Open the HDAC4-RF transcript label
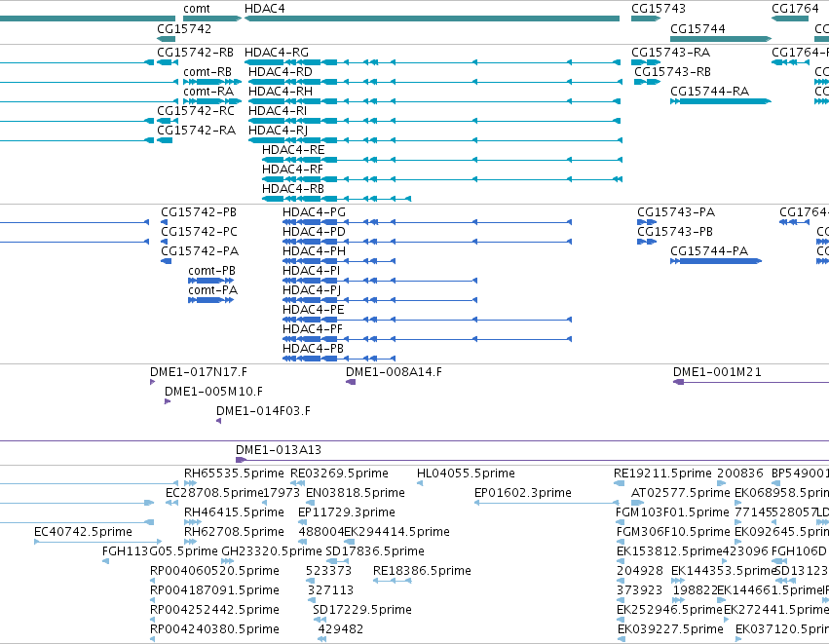 pyautogui.click(x=292, y=170)
